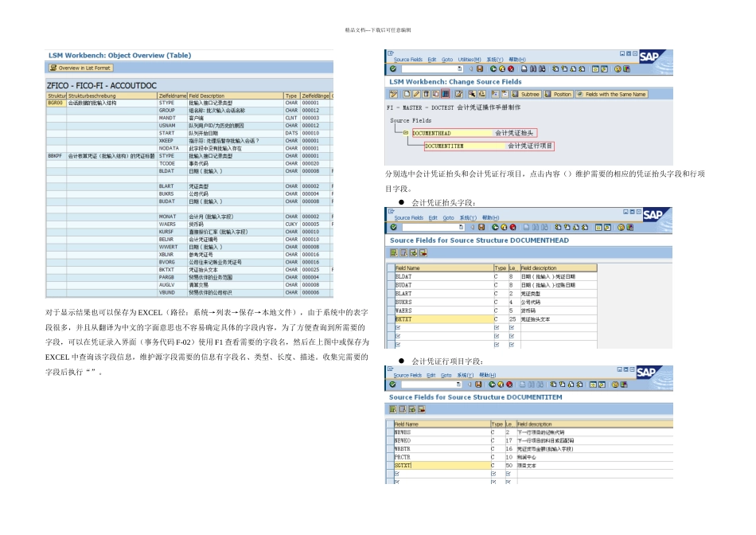Click third toolbar icon under DOCUMENTITEM title
Image resolution: width=756 pixels, height=535 pixels.
pyautogui.click(x=412, y=409)
